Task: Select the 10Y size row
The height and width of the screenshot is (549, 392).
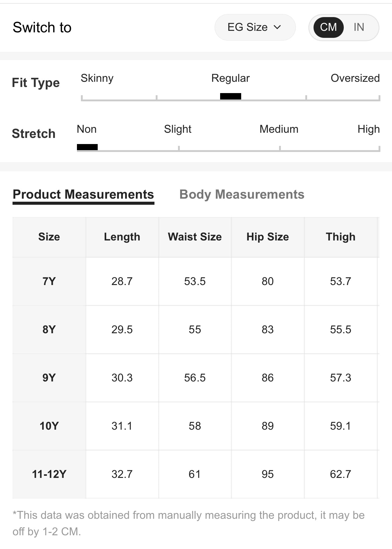Action: click(x=49, y=426)
